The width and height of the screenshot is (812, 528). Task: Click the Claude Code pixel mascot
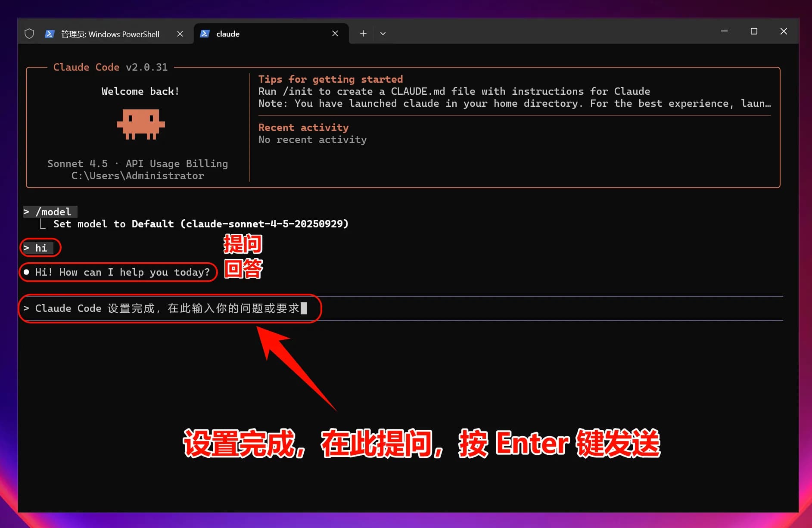pos(141,124)
